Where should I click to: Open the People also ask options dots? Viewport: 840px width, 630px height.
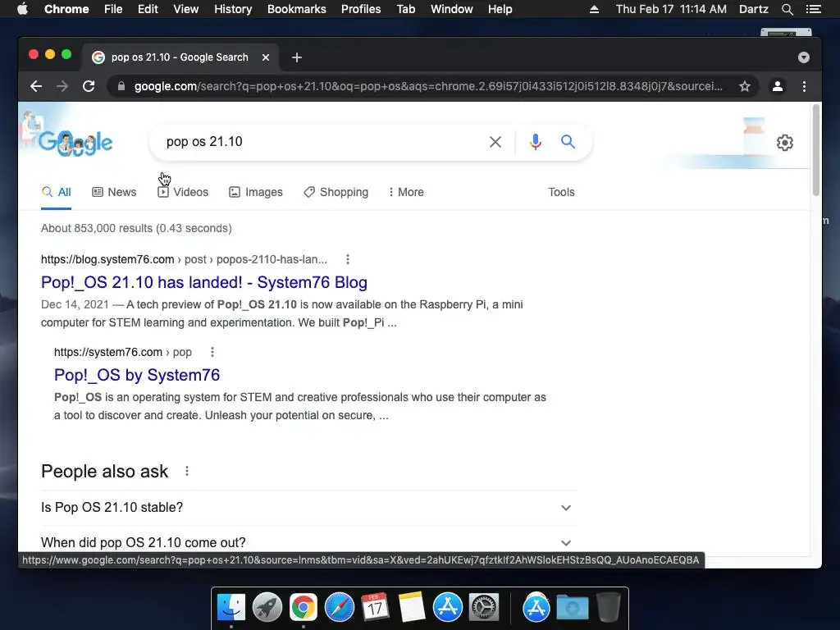(x=186, y=471)
